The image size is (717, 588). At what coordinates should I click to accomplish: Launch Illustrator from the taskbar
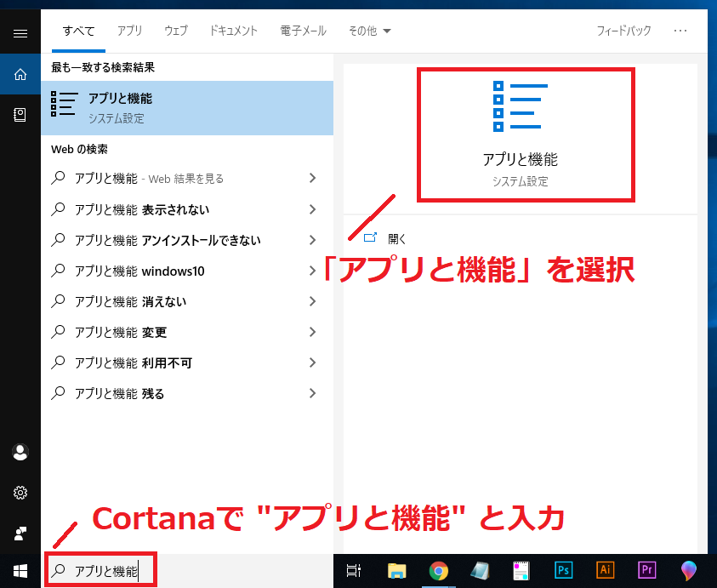pos(606,571)
